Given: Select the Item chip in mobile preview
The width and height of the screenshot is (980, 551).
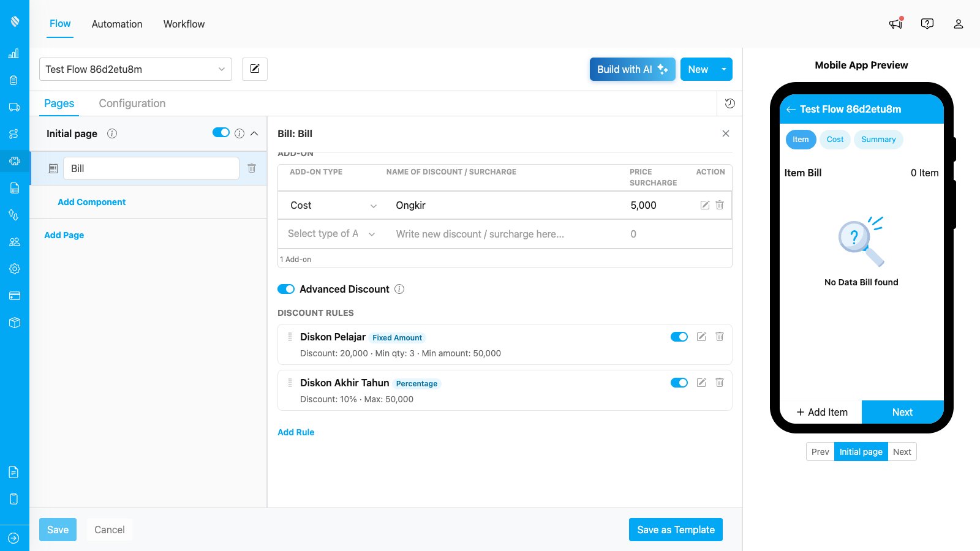Looking at the screenshot, I should pyautogui.click(x=801, y=140).
